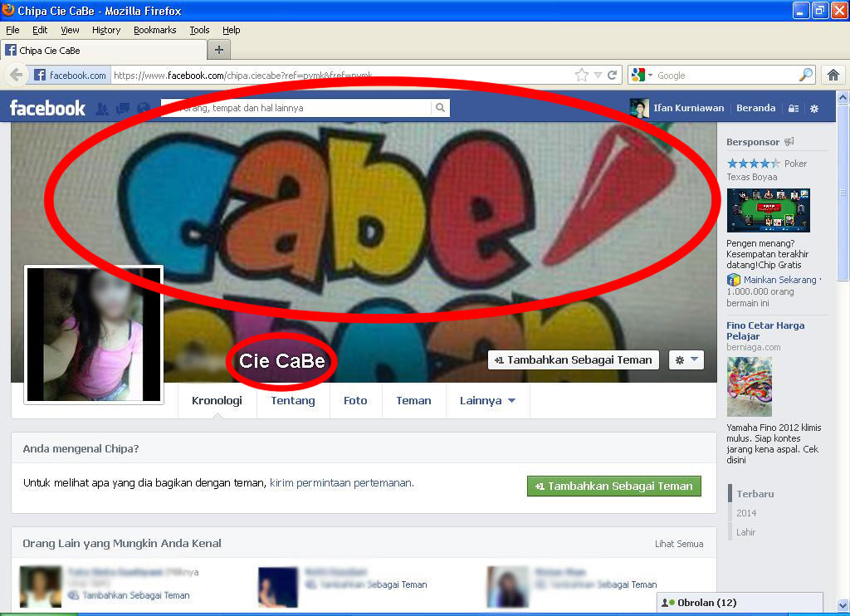
Task: Open Ifan Kurniawan's profile name link
Action: click(x=688, y=108)
